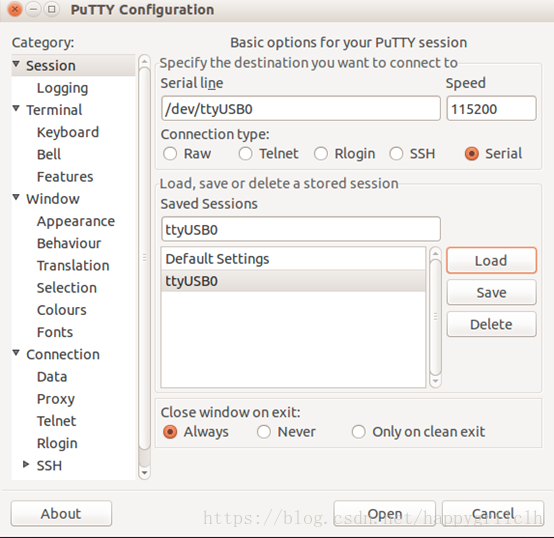
Task: Click saved sessions list scrollbar up arrow
Action: (x=435, y=253)
